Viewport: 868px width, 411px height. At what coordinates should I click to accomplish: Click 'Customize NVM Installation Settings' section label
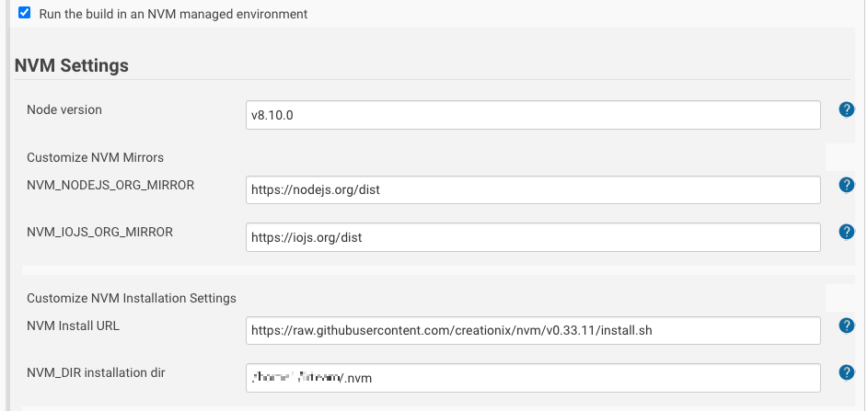pyautogui.click(x=132, y=298)
